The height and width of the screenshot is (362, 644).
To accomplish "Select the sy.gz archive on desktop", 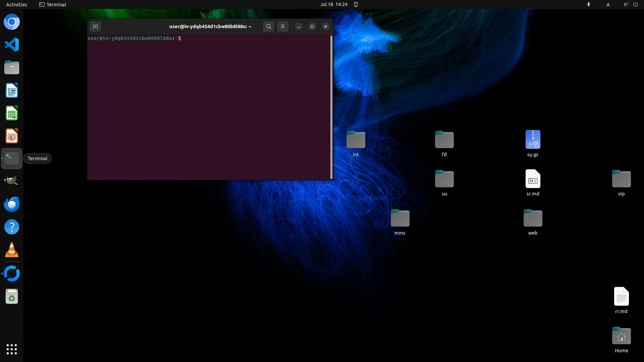I will [533, 140].
